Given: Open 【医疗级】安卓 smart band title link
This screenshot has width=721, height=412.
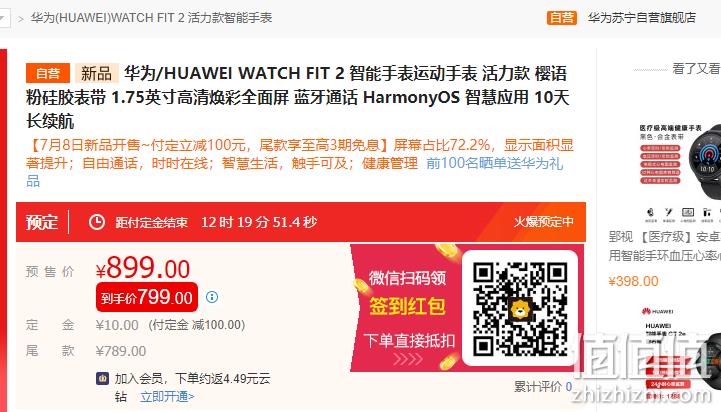Looking at the screenshot, I should point(664,246).
